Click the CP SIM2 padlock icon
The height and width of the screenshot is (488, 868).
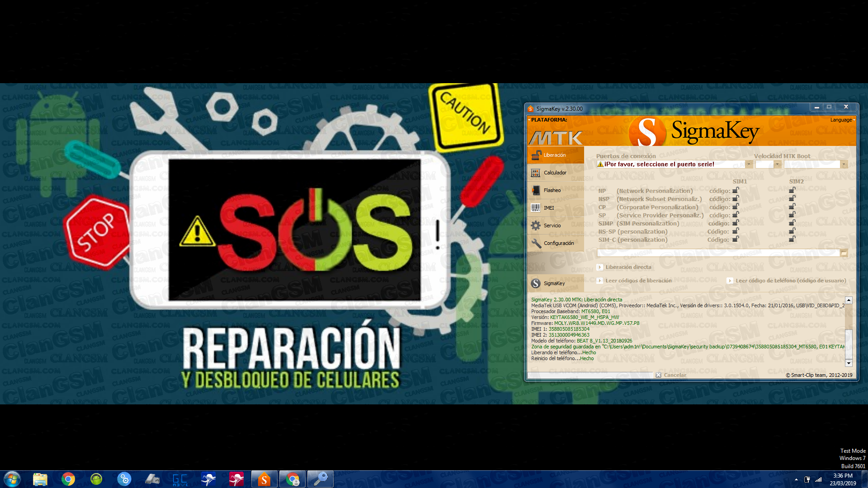792,206
